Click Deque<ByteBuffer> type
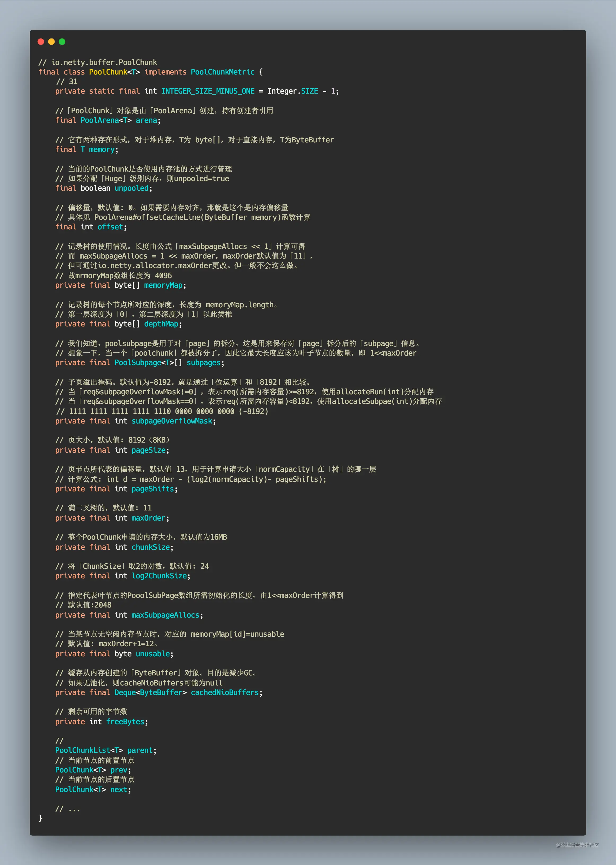This screenshot has height=865, width=616. 151,692
